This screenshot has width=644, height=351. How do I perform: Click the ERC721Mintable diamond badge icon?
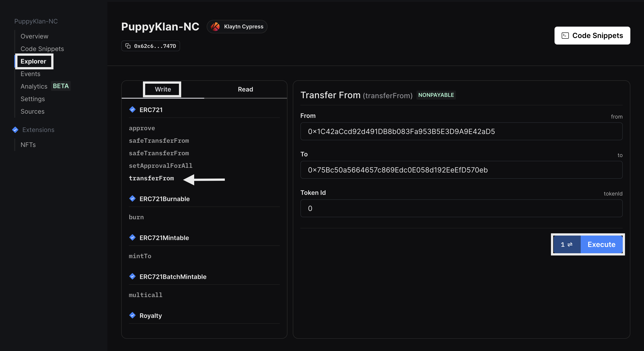point(132,238)
